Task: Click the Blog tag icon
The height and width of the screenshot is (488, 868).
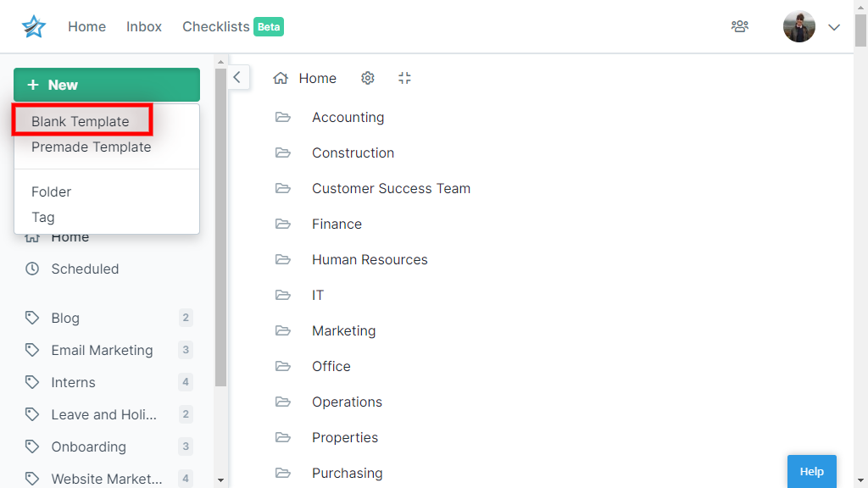Action: pos(32,318)
